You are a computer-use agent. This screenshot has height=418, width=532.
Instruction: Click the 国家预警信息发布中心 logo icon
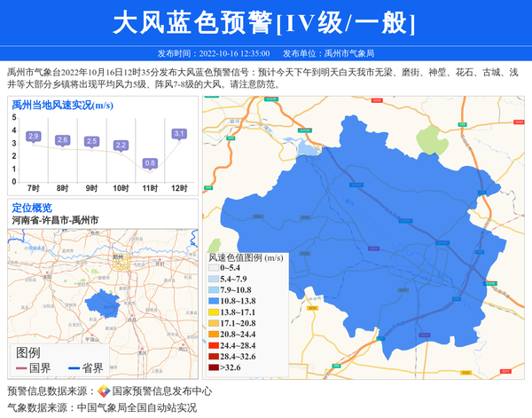pos(104,391)
